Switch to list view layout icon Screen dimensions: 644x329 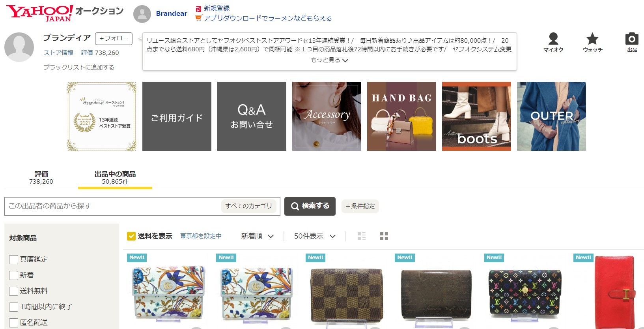click(362, 236)
